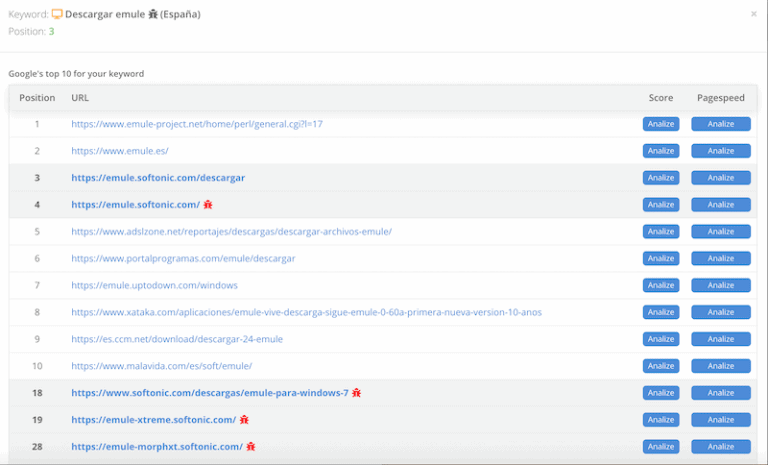The height and width of the screenshot is (465, 768).
Task: Open the emule.uptodown.com/windows link
Action: tap(154, 285)
